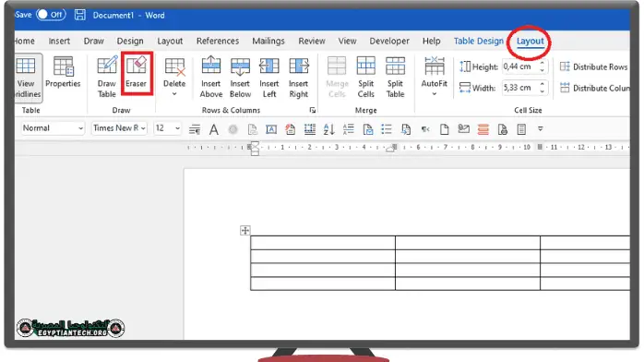Open the Delete dropdown
This screenshot has height=362, width=644.
click(x=174, y=77)
